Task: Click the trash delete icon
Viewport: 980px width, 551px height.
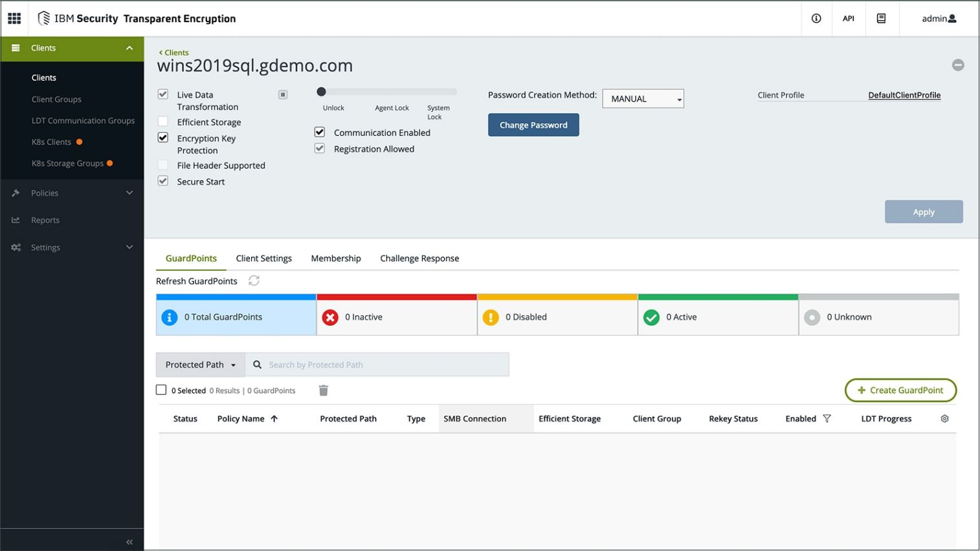Action: coord(324,390)
